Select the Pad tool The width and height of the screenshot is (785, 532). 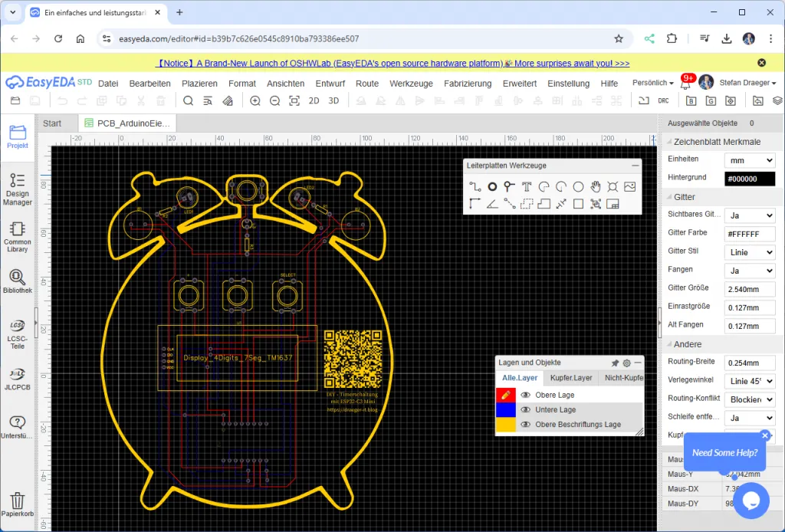493,186
